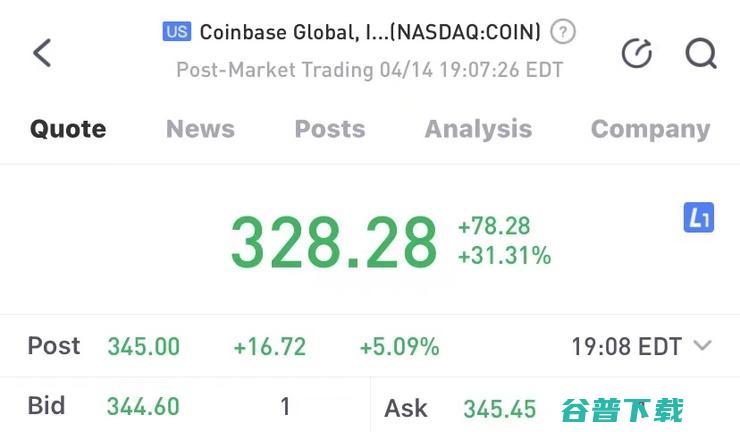Tap the Bid price 344.60
The image size is (740, 432).
pos(143,407)
